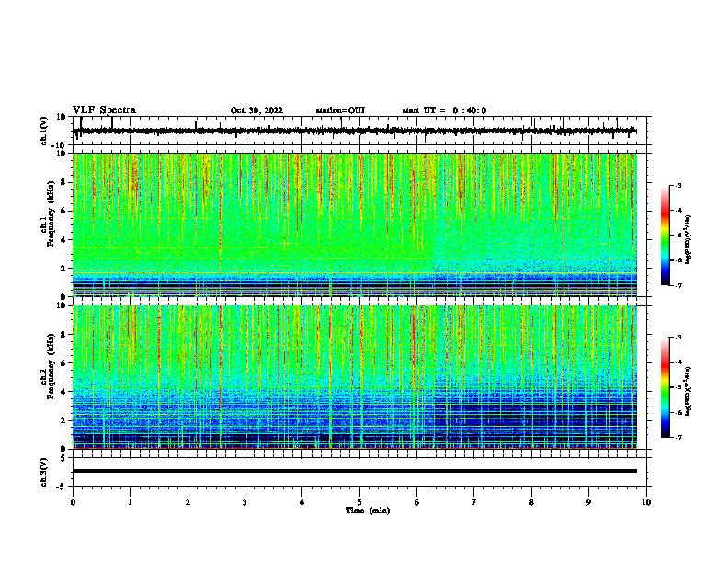Click time axis tick label "1"

click(130, 502)
